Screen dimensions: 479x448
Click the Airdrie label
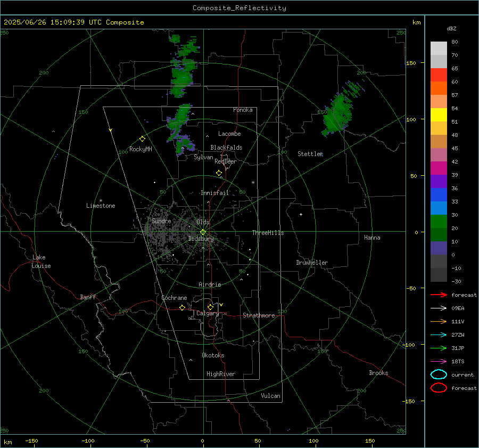point(210,284)
